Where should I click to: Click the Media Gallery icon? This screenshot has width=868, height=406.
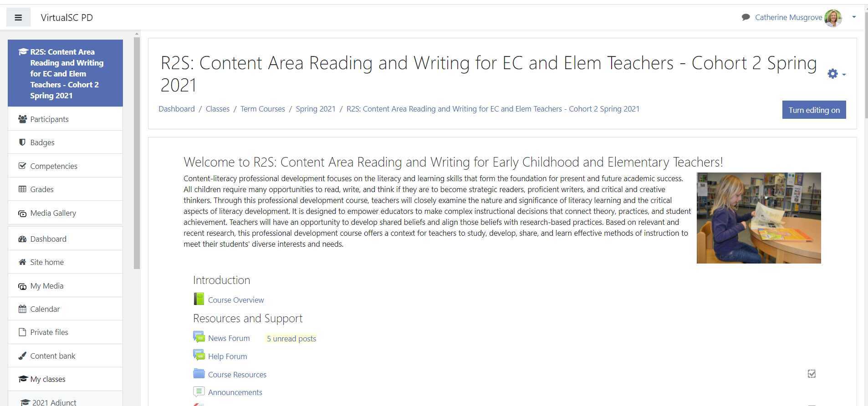pos(22,213)
